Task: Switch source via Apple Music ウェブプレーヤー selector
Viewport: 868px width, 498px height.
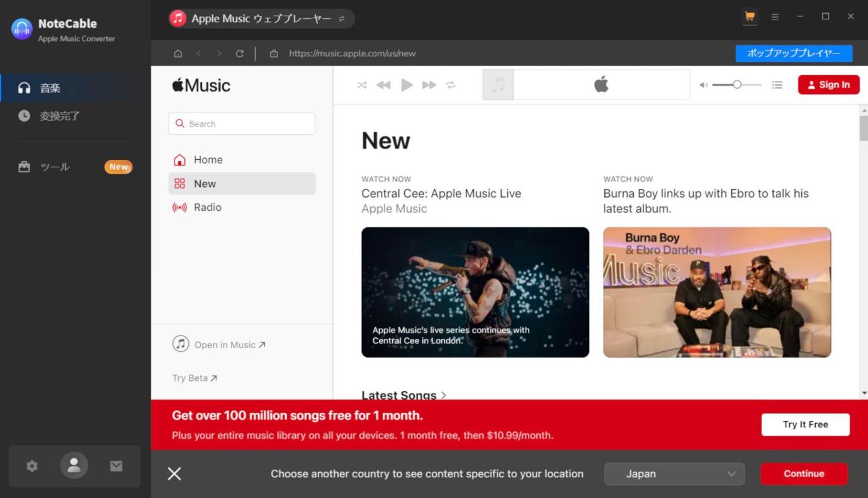Action: [x=262, y=19]
